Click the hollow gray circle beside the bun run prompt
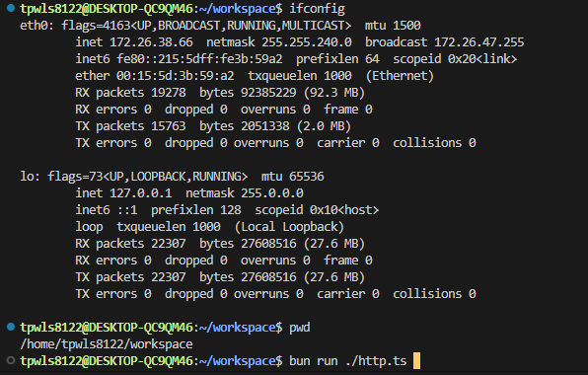Screen dimensions: 588x375 coord(11,360)
